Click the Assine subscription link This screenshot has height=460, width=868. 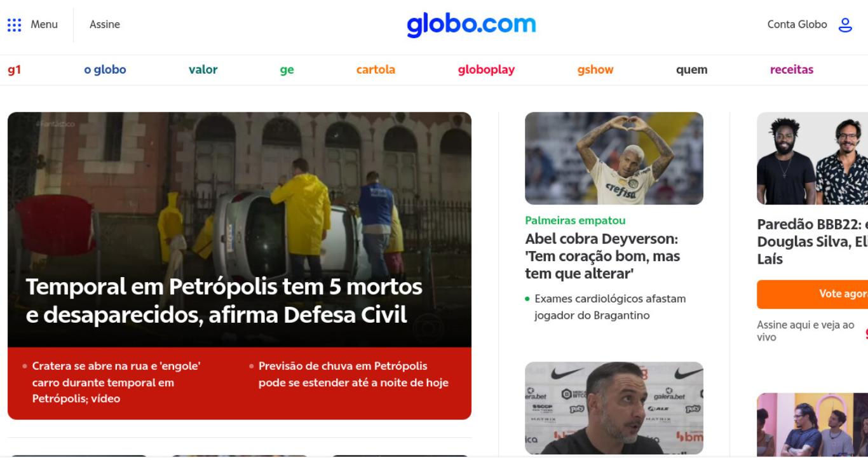coord(105,25)
